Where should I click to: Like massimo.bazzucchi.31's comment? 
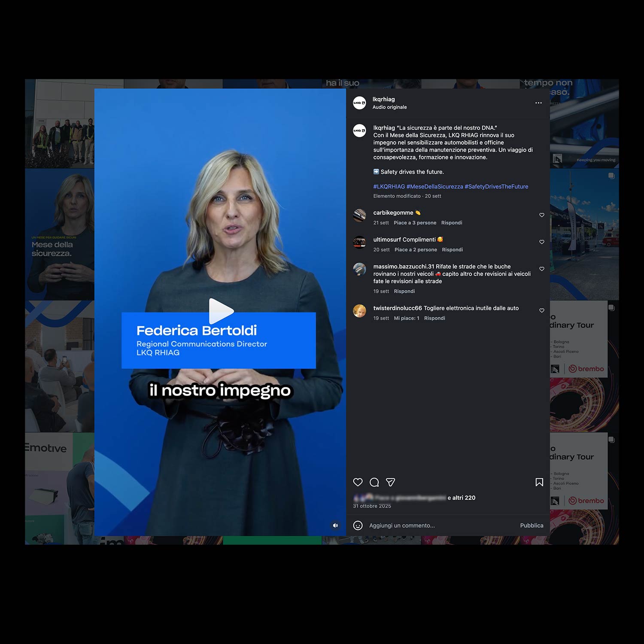click(x=542, y=269)
